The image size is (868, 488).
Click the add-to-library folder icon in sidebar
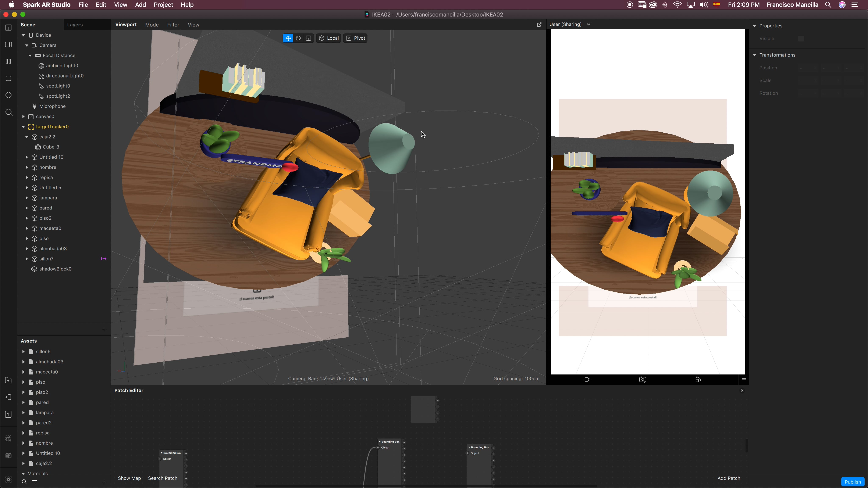click(x=8, y=380)
